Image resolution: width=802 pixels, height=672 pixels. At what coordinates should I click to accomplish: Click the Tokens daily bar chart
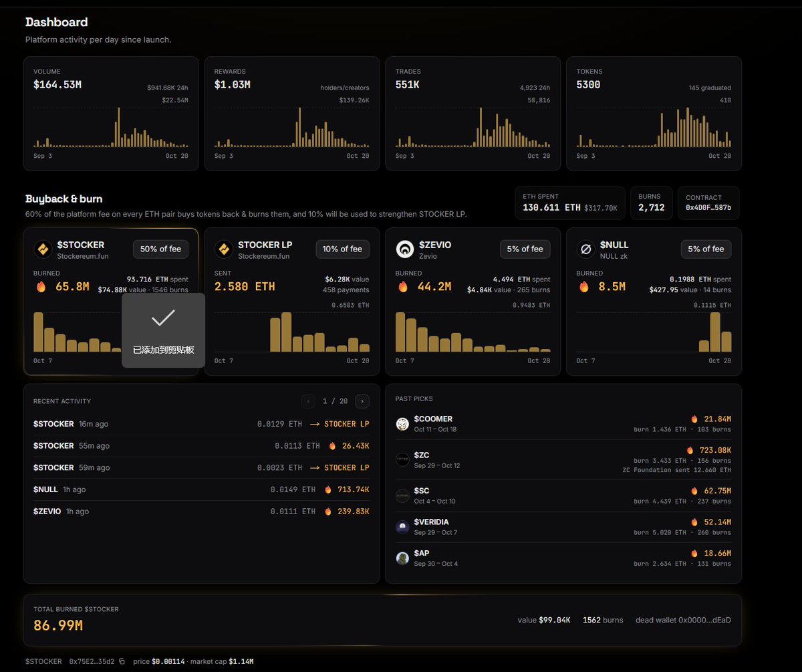tap(654, 127)
